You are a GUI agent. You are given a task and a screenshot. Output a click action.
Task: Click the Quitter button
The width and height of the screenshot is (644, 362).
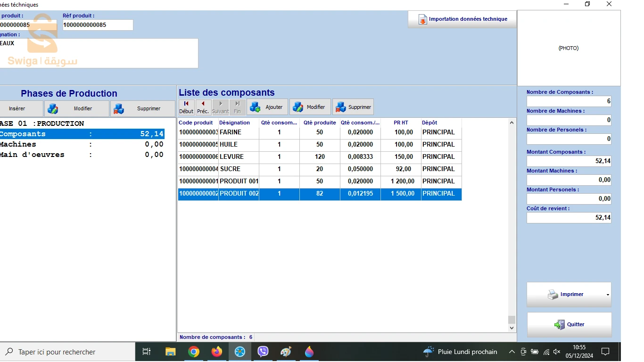[569, 324]
